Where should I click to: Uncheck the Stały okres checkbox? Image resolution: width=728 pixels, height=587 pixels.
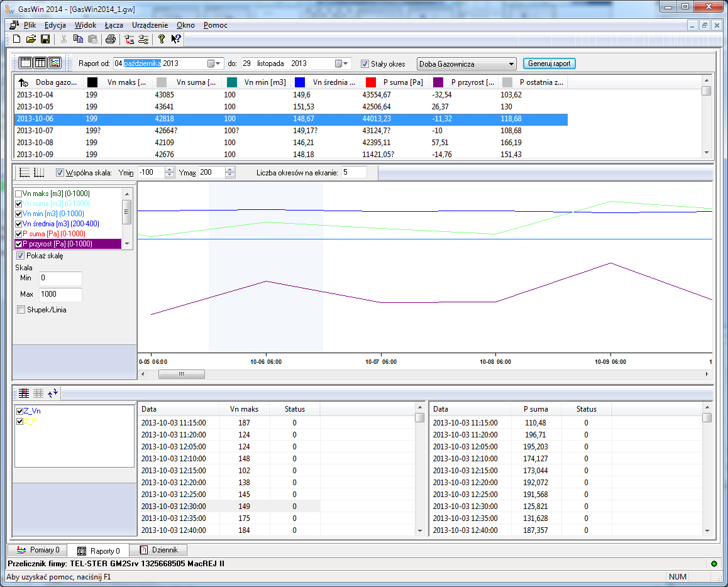point(365,64)
